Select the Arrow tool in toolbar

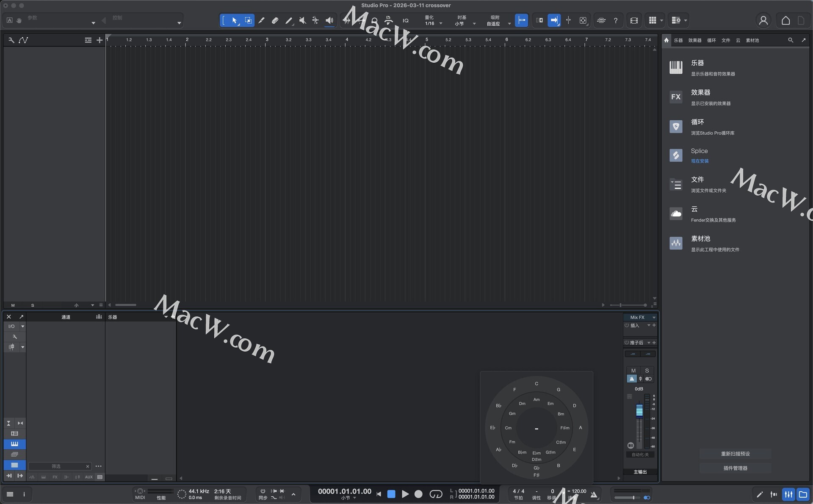pos(234,20)
